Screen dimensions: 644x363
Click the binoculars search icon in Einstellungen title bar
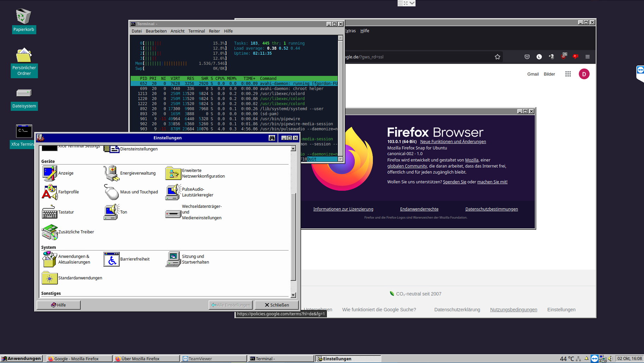272,138
